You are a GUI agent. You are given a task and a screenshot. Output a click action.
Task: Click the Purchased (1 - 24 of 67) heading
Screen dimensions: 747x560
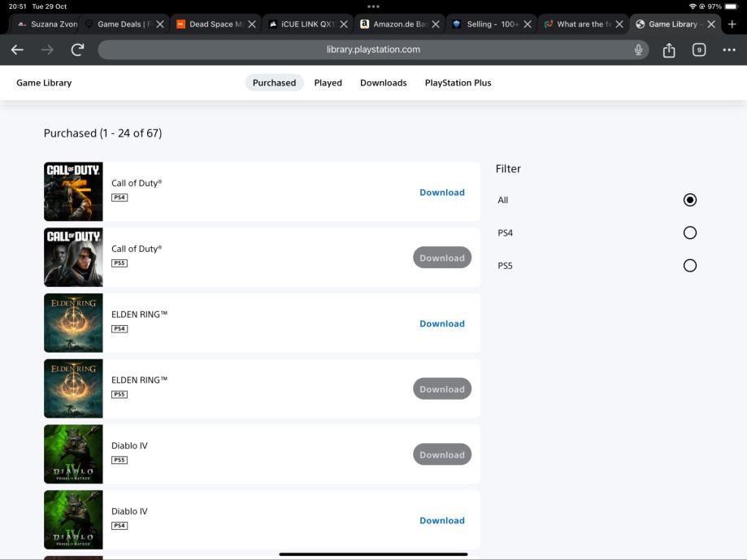click(103, 133)
